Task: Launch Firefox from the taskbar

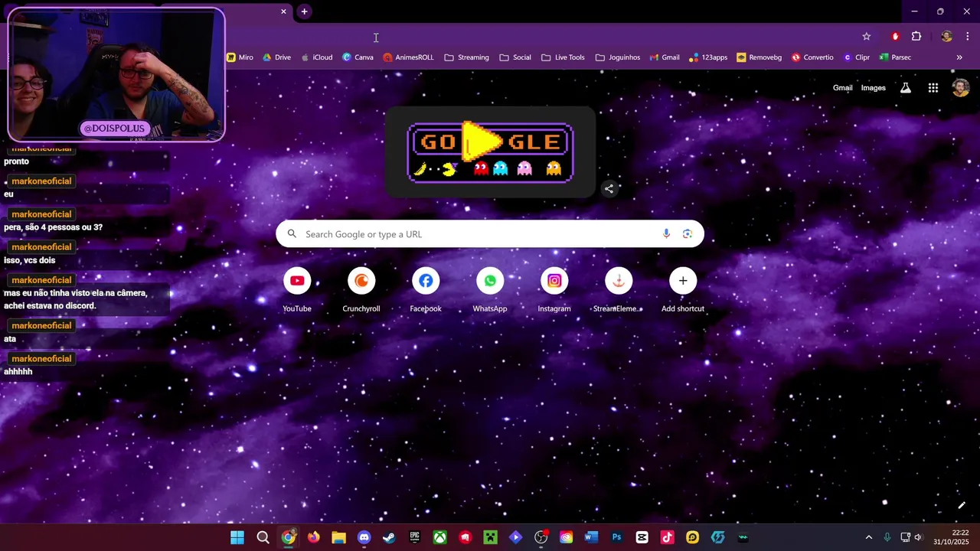Action: 313,537
